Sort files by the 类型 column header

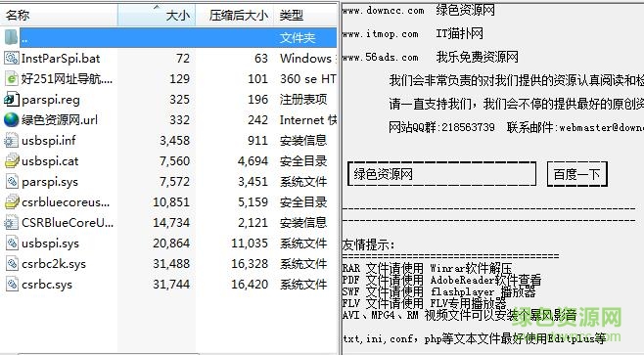point(305,16)
